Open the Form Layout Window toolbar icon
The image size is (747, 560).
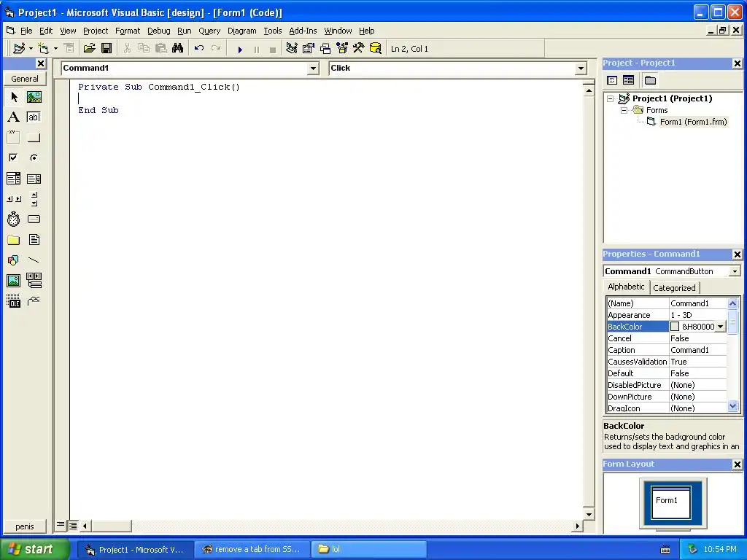click(325, 48)
